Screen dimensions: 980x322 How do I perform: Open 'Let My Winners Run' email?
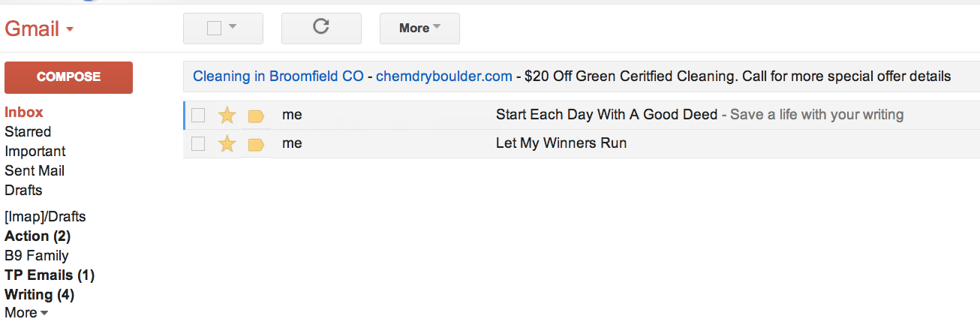(x=561, y=143)
